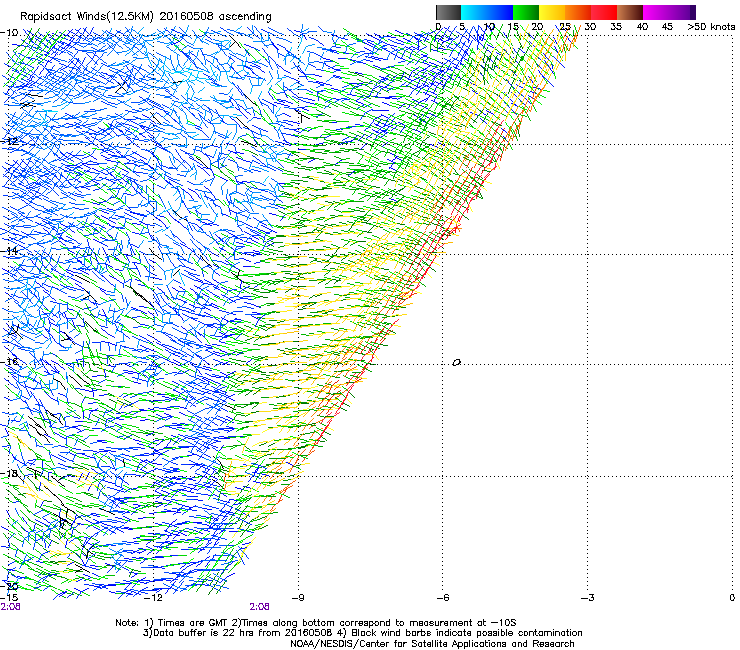
Task: Click the purple 2:08 time near -9
Action: [260, 607]
